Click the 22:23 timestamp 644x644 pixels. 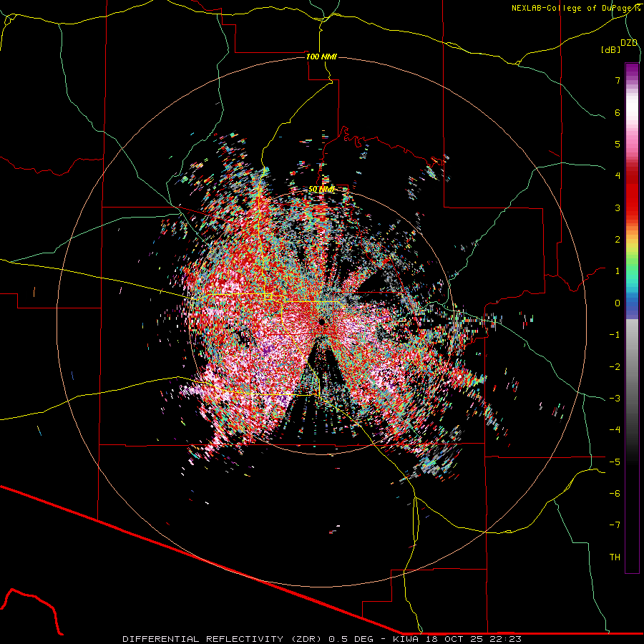coord(507,639)
